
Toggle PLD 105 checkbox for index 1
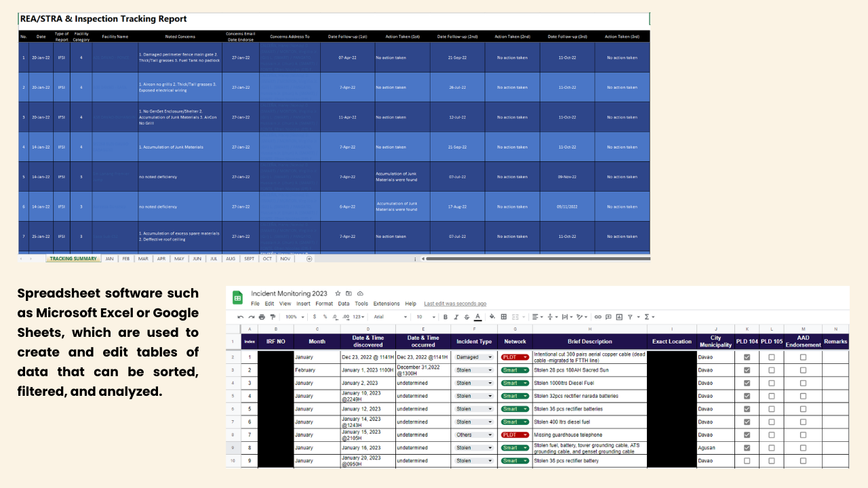[x=772, y=357]
